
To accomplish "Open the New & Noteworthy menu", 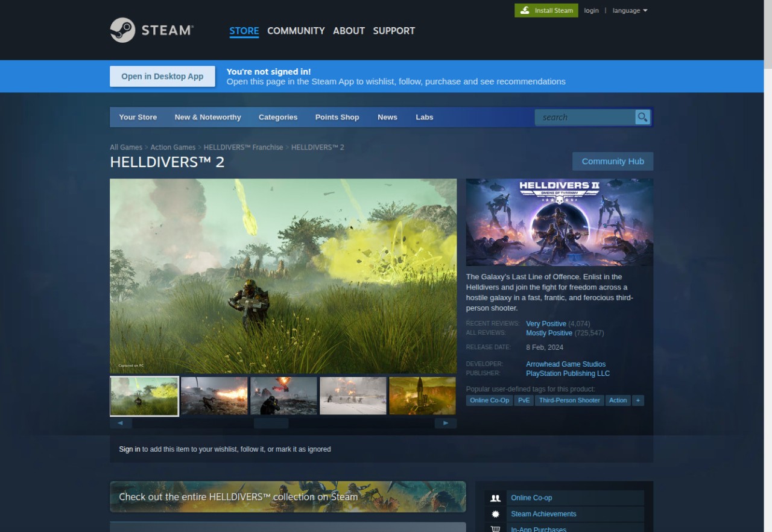I will (207, 117).
